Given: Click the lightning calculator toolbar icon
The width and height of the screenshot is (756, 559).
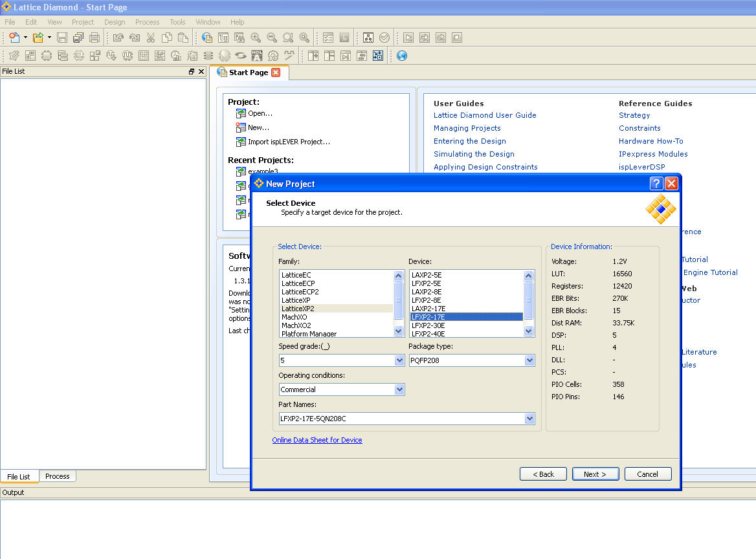Looking at the screenshot, I should click(192, 56).
